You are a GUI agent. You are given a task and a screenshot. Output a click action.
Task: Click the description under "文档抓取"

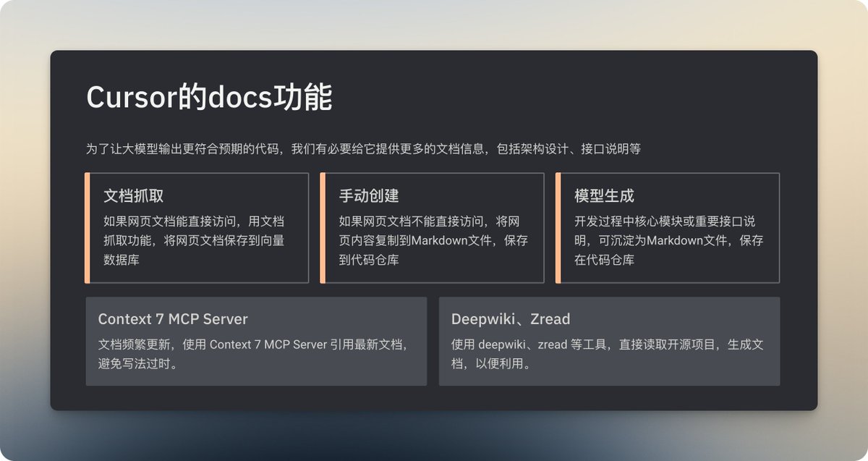[194, 240]
